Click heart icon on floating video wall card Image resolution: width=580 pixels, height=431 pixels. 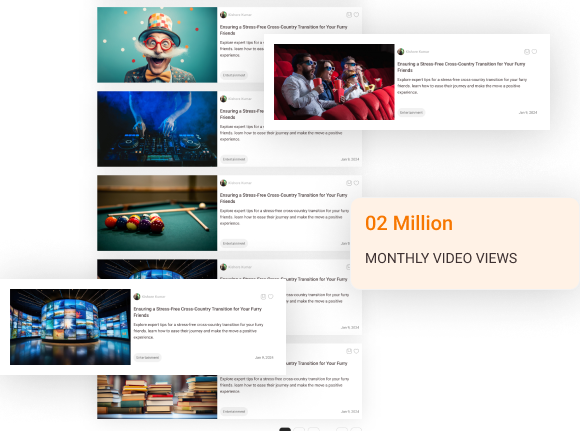(271, 297)
